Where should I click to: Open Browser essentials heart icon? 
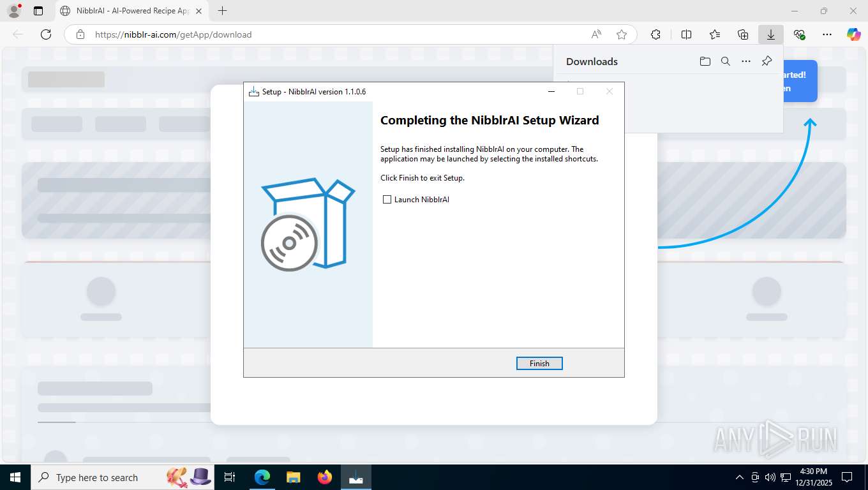coord(799,34)
